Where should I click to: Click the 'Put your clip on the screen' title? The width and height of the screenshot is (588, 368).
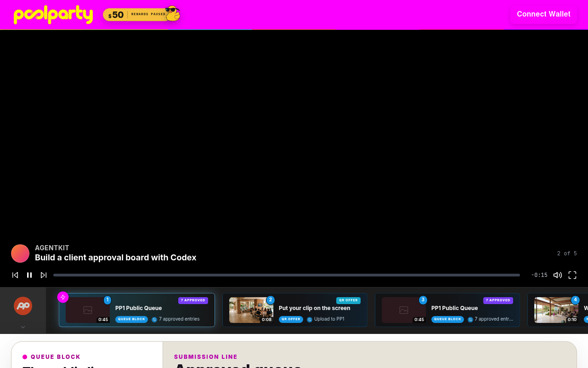click(x=315, y=308)
